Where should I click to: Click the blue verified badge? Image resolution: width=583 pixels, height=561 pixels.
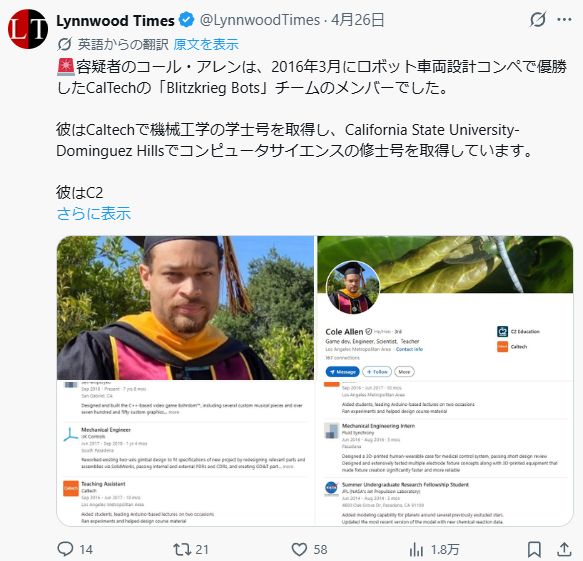click(186, 20)
